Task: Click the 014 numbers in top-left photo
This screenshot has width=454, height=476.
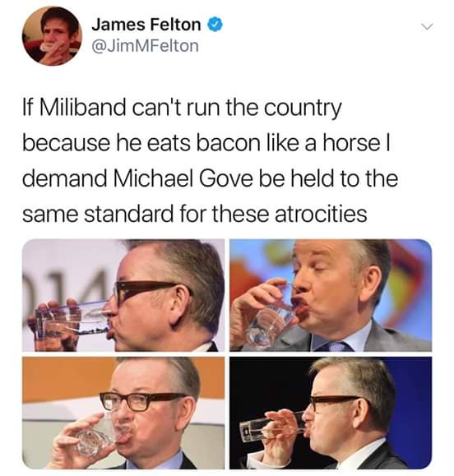Action: click(65, 284)
